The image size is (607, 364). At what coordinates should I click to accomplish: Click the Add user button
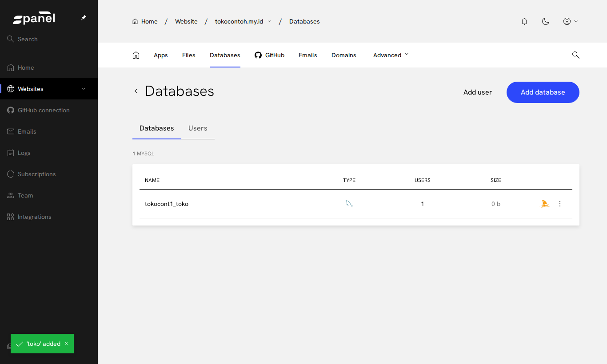[x=478, y=92]
